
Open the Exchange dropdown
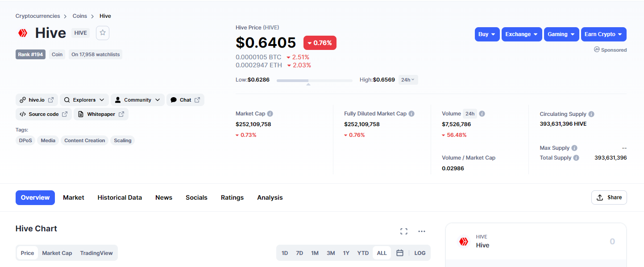[x=522, y=34]
